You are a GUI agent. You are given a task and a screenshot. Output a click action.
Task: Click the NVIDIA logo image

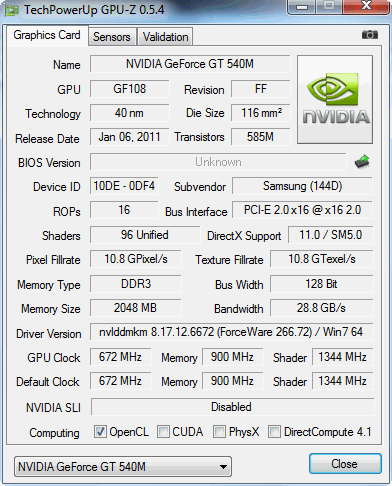pyautogui.click(x=335, y=100)
